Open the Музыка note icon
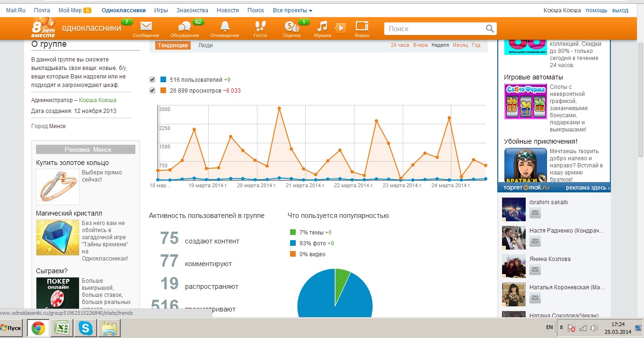644x338 pixels. click(x=322, y=26)
